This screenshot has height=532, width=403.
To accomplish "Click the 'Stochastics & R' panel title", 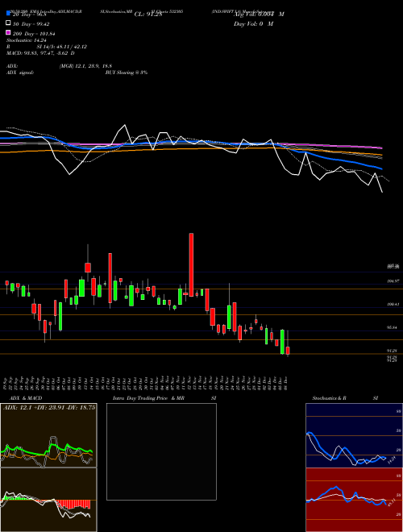I will [330, 398].
